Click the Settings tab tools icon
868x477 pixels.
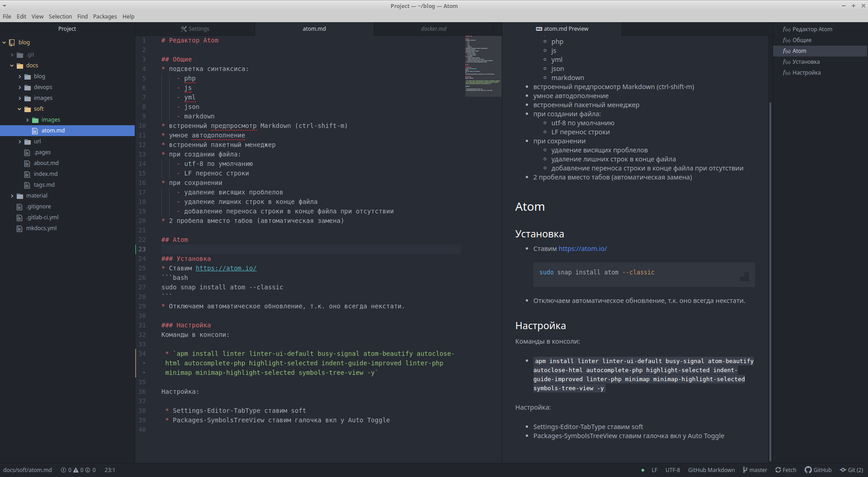[x=184, y=29]
